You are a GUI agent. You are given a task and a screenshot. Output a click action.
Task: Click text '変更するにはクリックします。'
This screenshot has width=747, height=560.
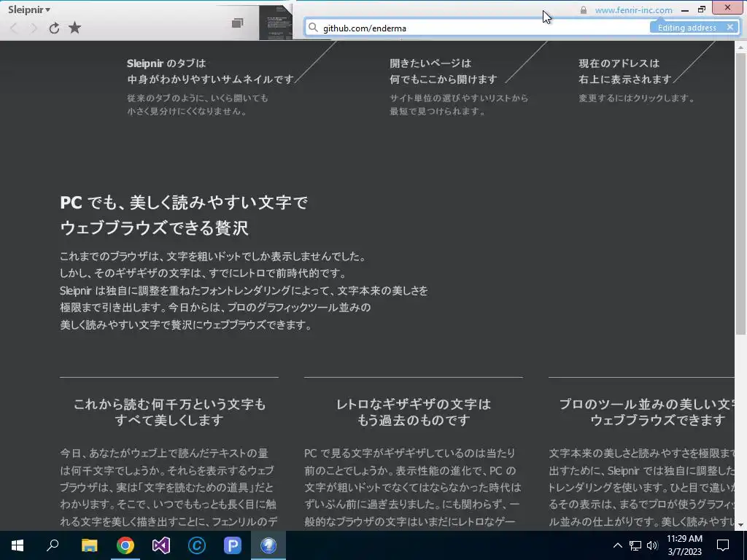tap(638, 98)
